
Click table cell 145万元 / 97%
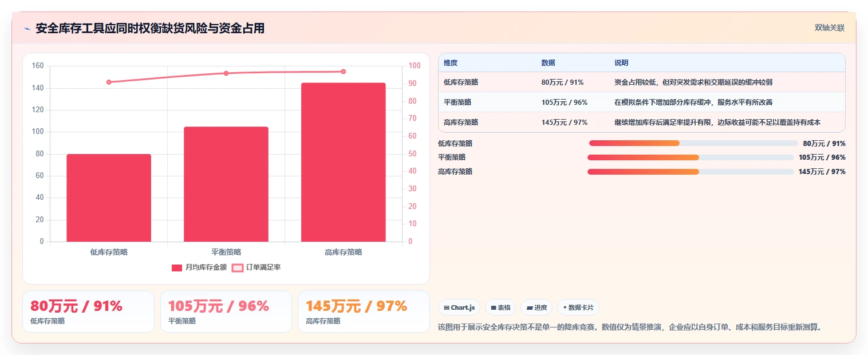click(564, 123)
